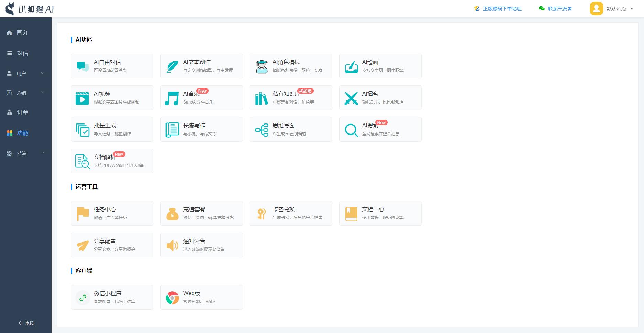The image size is (644, 333).
Task: Open the 正版源码下单地址 link
Action: click(502, 9)
